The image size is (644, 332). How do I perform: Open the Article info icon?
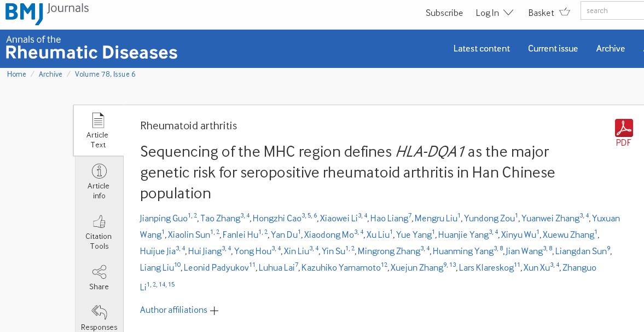[x=99, y=171]
